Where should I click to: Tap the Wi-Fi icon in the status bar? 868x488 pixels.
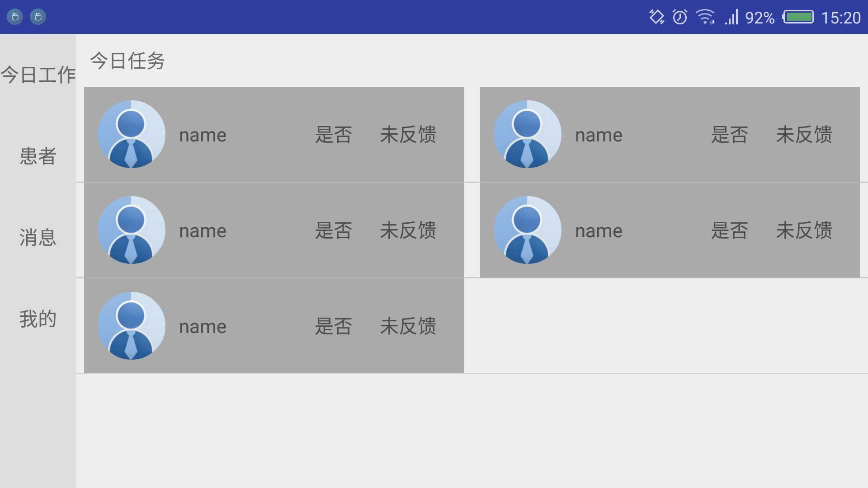click(x=706, y=16)
